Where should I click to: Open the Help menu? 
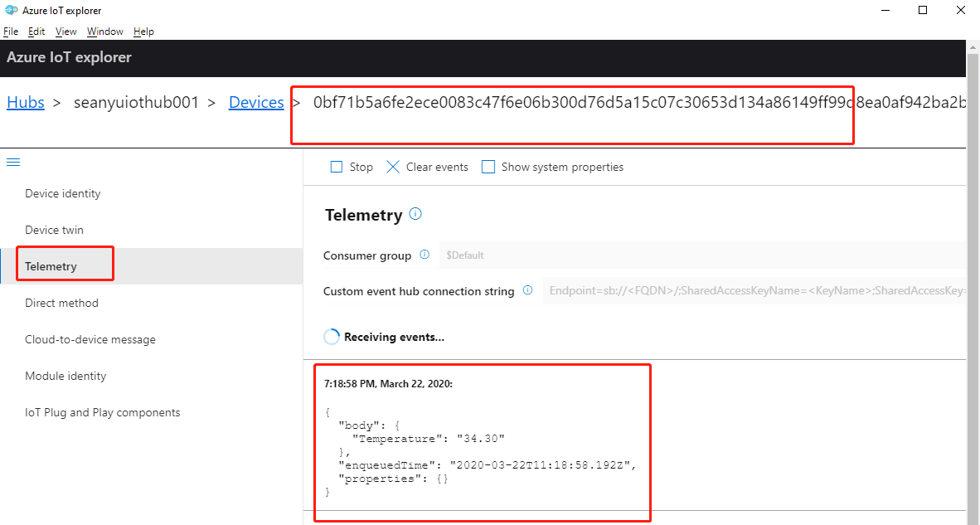coord(143,32)
